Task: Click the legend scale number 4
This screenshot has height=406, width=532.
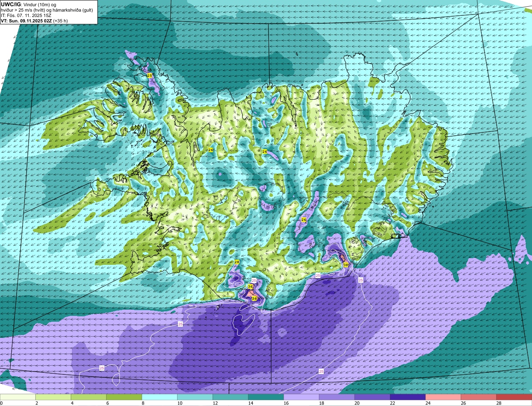Action: coord(72,403)
